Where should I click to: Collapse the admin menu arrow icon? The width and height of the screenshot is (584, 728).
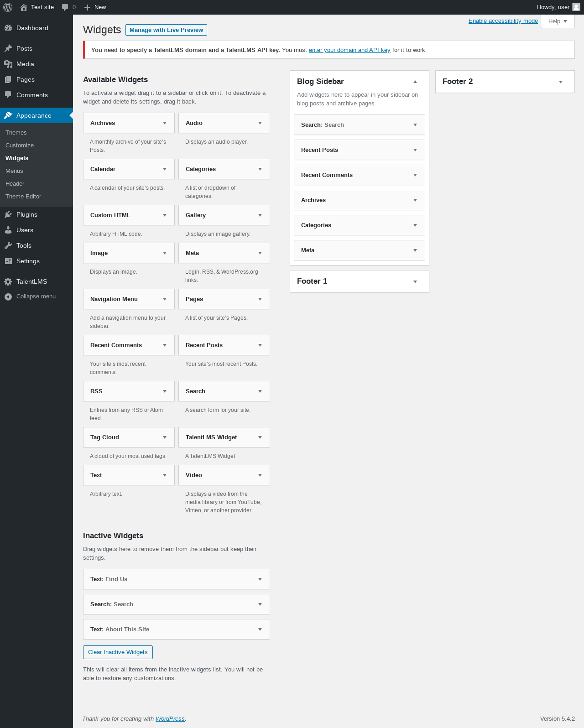(8, 296)
